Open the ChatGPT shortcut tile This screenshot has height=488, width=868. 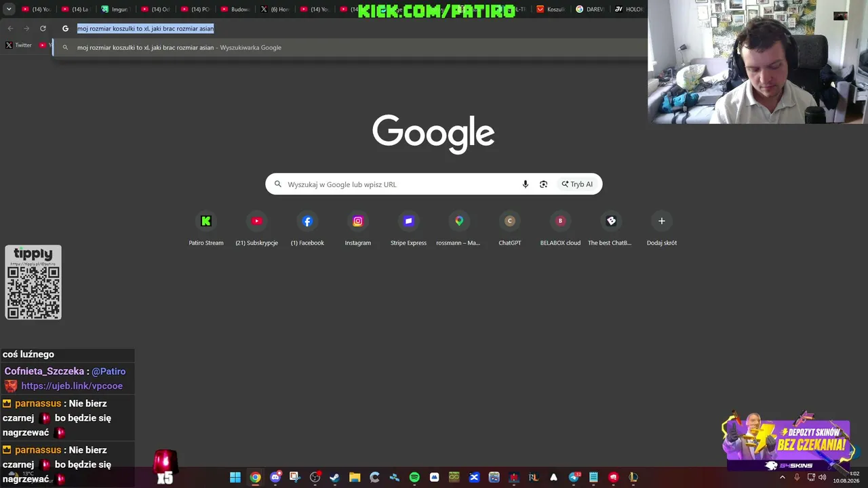point(510,229)
